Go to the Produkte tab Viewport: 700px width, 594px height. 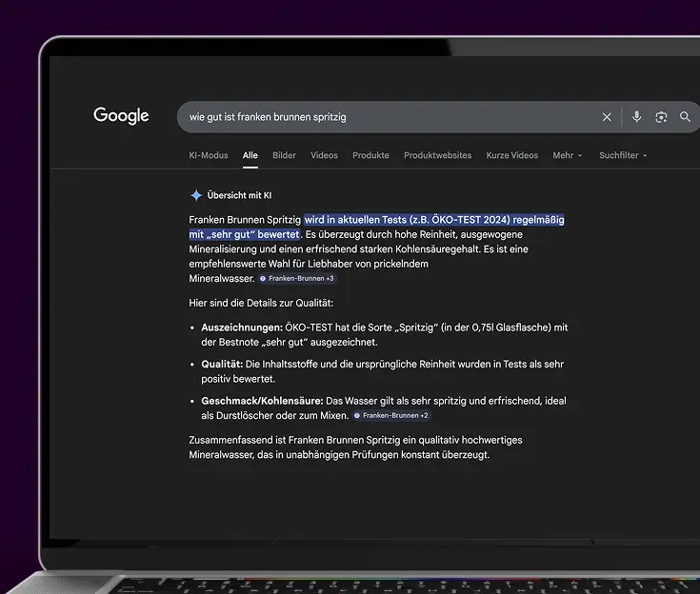(x=370, y=155)
